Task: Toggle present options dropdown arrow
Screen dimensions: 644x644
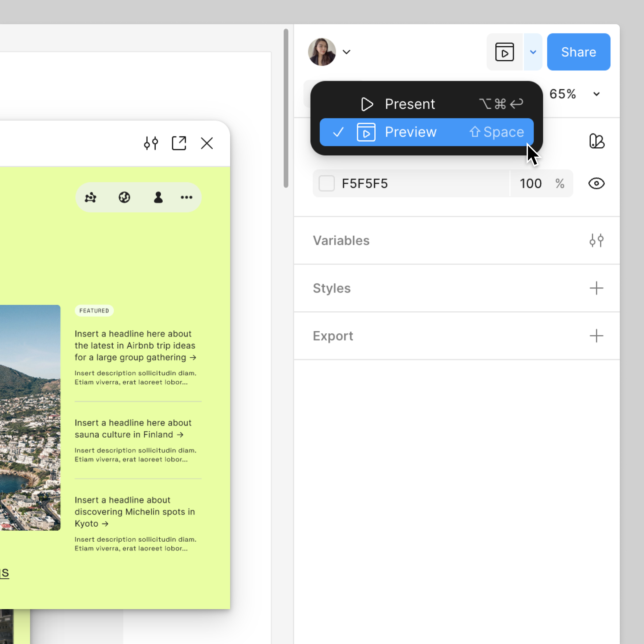Action: point(533,52)
